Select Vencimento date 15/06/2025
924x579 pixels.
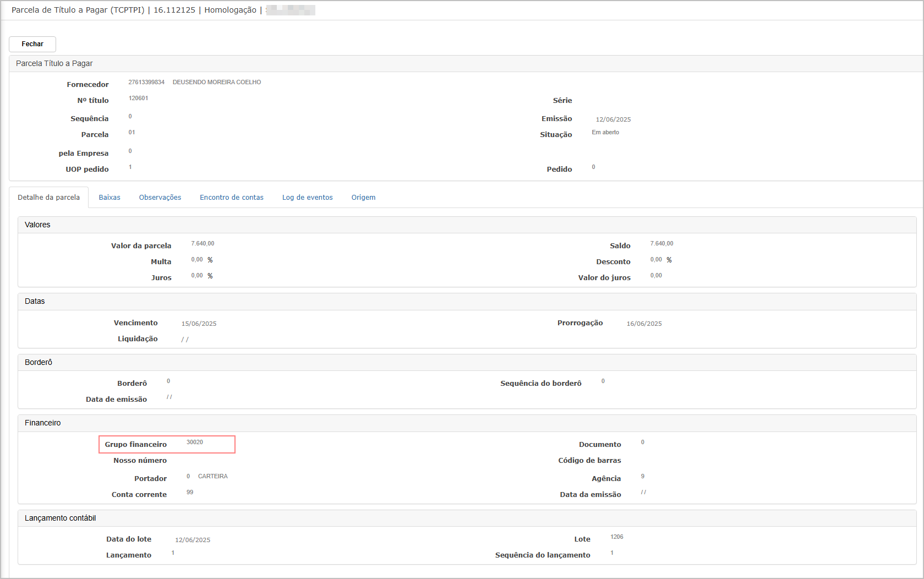pyautogui.click(x=199, y=324)
